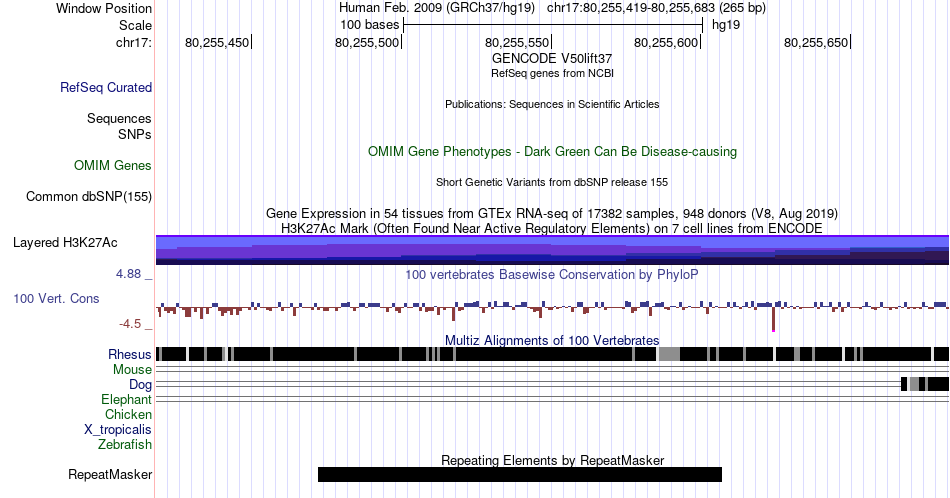Screen dimensions: 950x498
Task: Click the -4.5 PhyloP lower scale value
Action: 130,324
